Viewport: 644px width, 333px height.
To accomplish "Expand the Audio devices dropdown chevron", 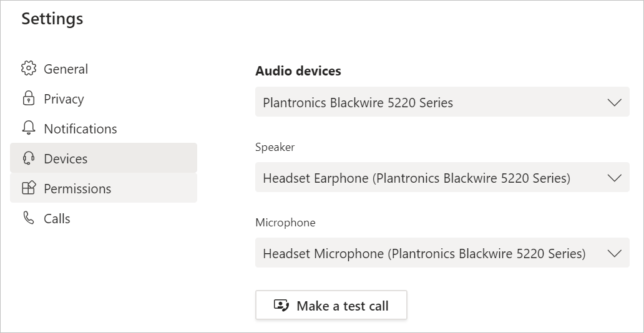I will [615, 102].
